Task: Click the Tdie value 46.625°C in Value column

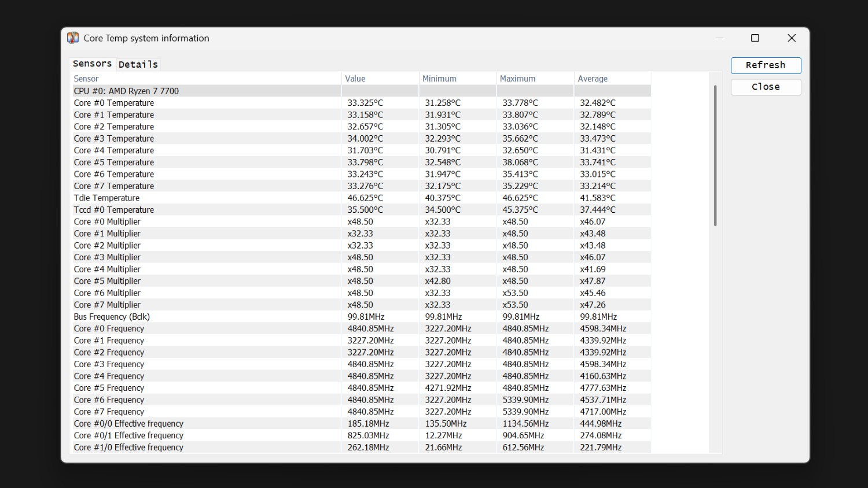Action: 365,198
